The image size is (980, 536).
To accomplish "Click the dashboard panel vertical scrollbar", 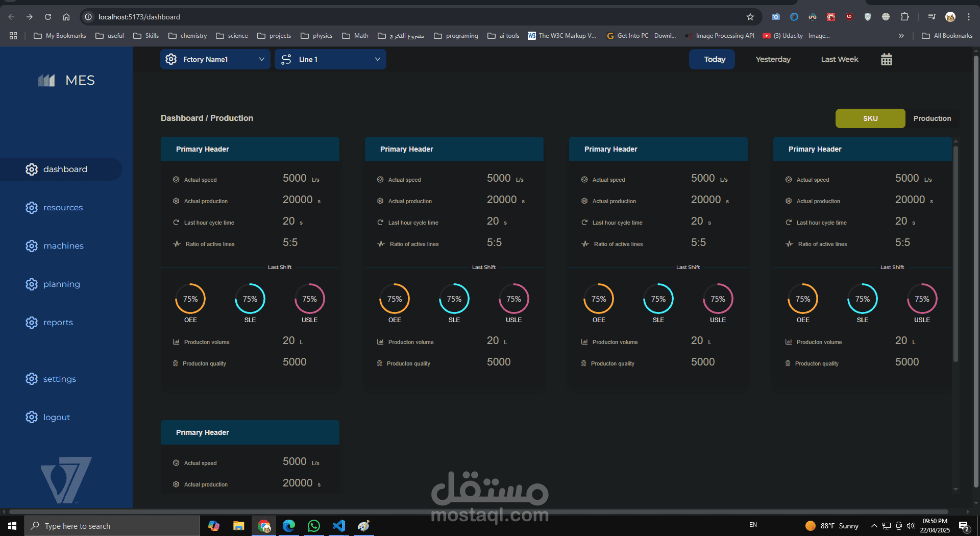I will coord(955,254).
